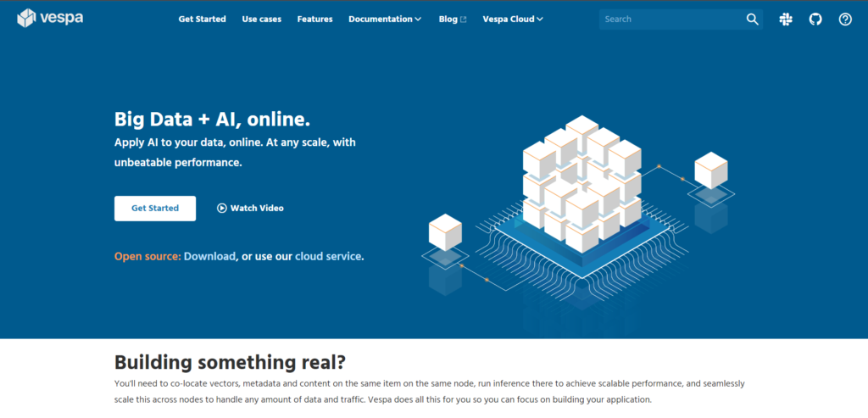
Task: Click the play icon beside Watch Video
Action: pos(222,208)
